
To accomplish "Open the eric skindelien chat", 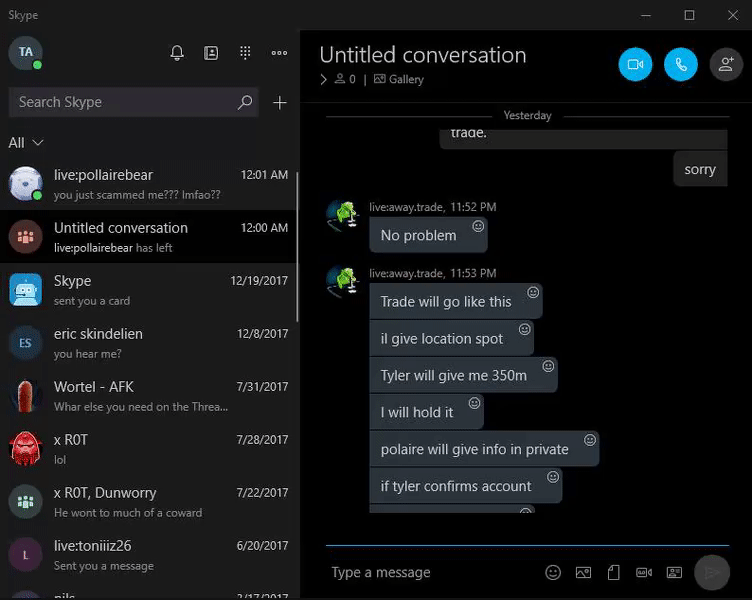I will (149, 342).
